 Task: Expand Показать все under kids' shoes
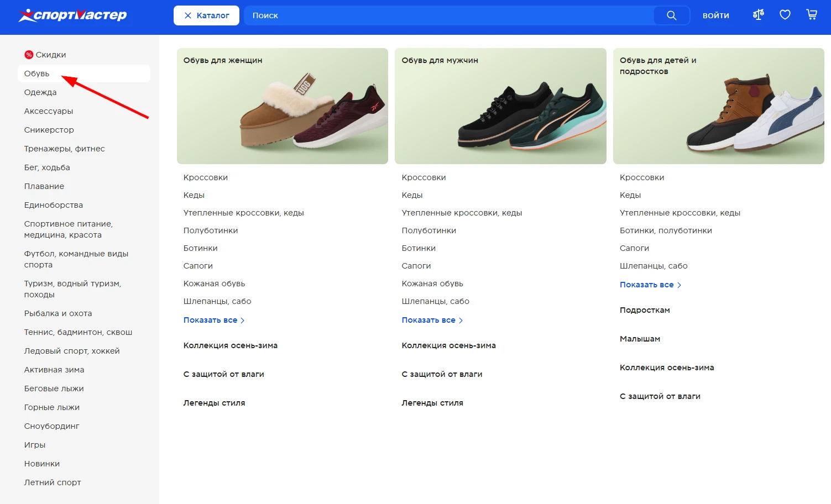pos(650,285)
